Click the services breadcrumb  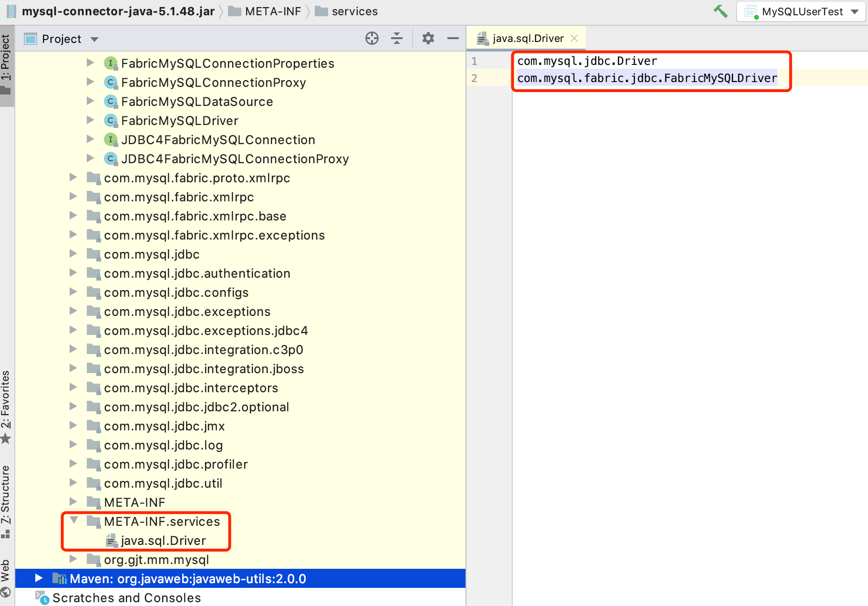355,11
